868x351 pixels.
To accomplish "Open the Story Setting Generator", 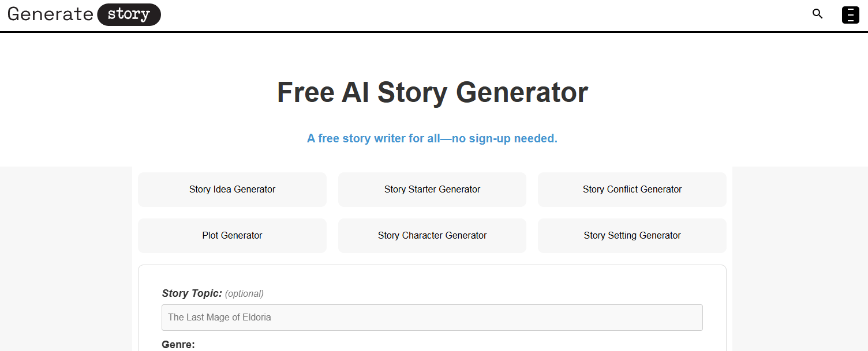I will pyautogui.click(x=632, y=235).
